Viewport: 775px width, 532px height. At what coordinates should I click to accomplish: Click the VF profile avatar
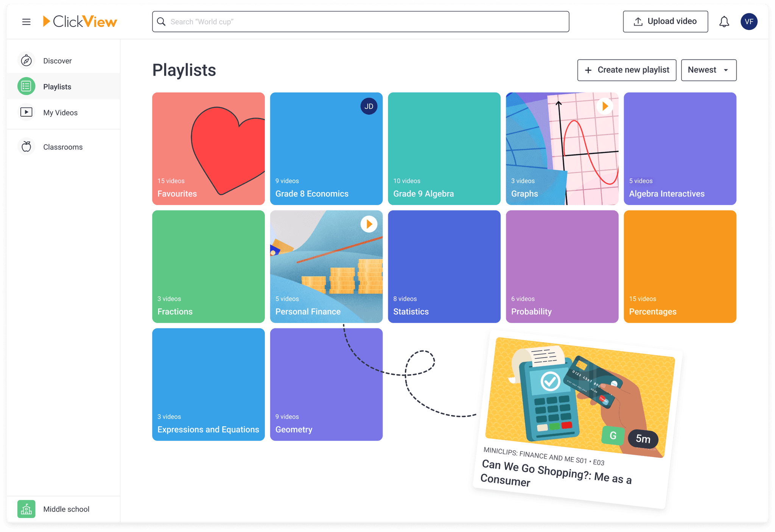(749, 22)
